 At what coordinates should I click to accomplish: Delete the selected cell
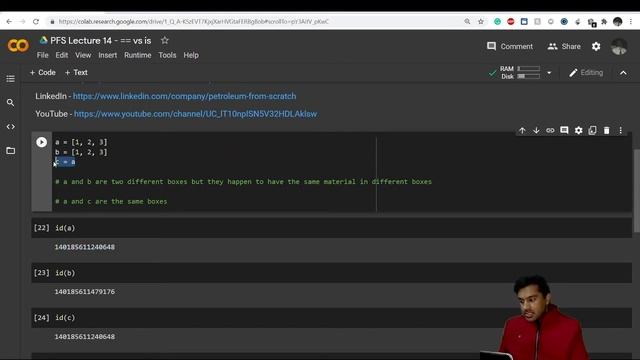607,131
